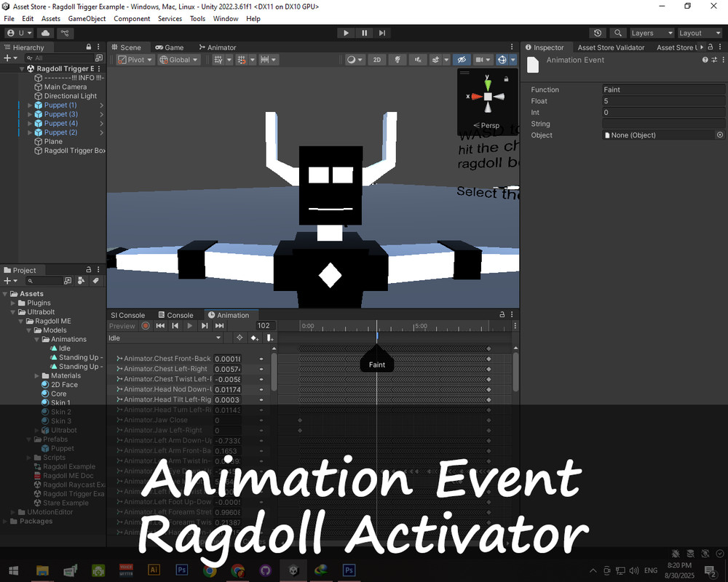
Task: Click the Step frame button in top toolbar
Action: coord(381,33)
